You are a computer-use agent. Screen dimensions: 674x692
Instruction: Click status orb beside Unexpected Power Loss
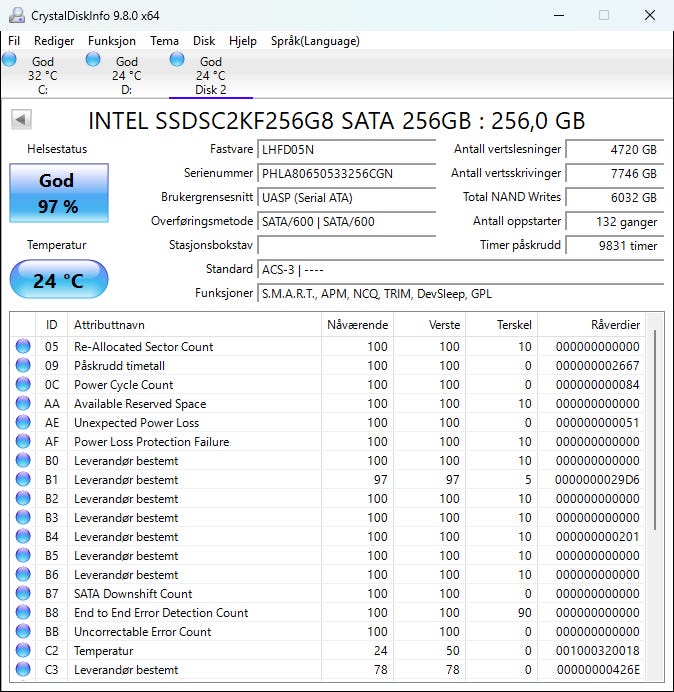23,423
